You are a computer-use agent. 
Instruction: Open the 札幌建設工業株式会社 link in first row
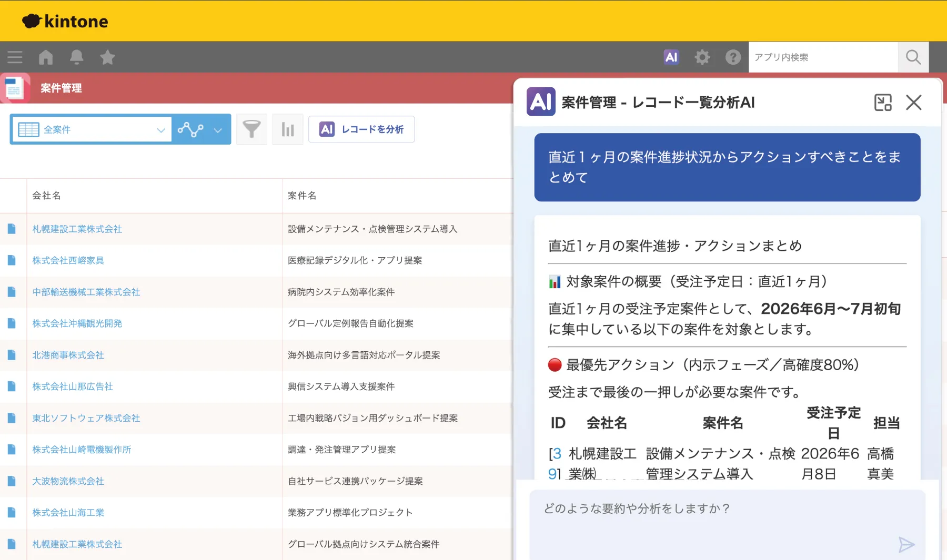click(77, 229)
